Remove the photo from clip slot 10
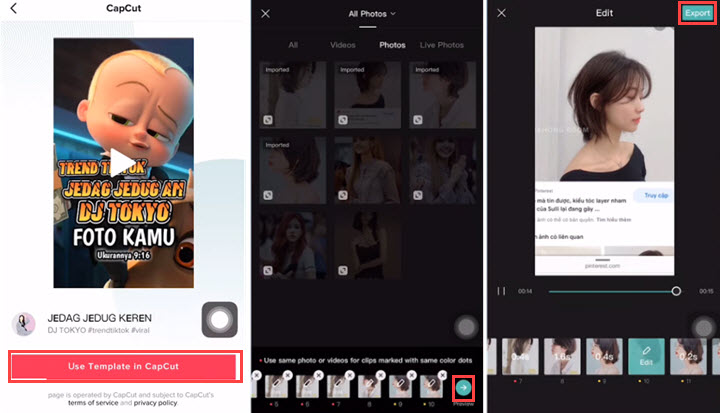720x413 pixels. (442, 375)
